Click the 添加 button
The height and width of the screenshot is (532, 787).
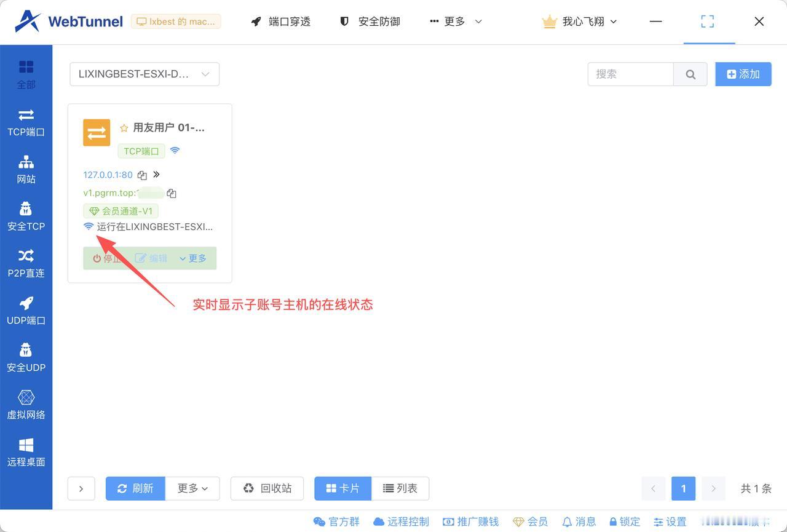coord(743,74)
